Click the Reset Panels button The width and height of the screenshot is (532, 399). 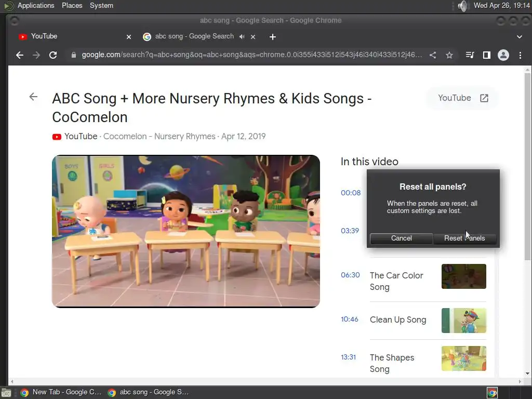(x=464, y=238)
